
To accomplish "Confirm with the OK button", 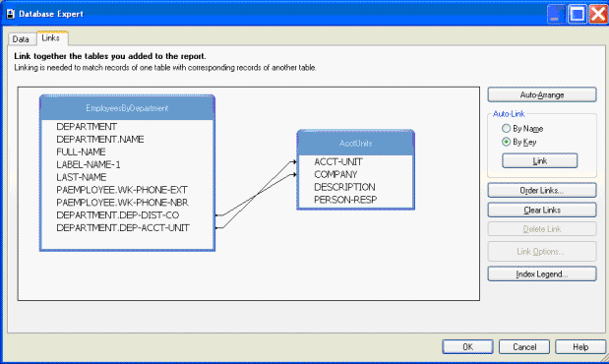I will (x=467, y=347).
